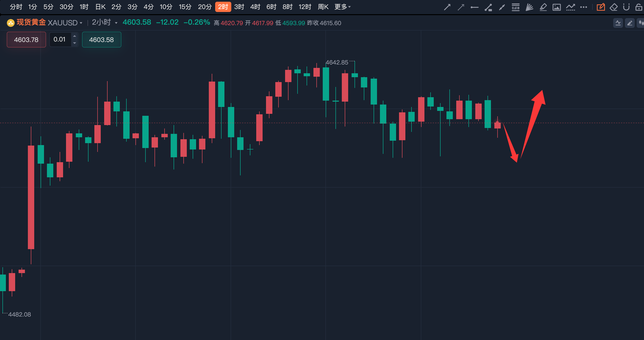The width and height of the screenshot is (644, 340).
Task: Increase lot size with up stepper arrow
Action: tap(75, 36)
